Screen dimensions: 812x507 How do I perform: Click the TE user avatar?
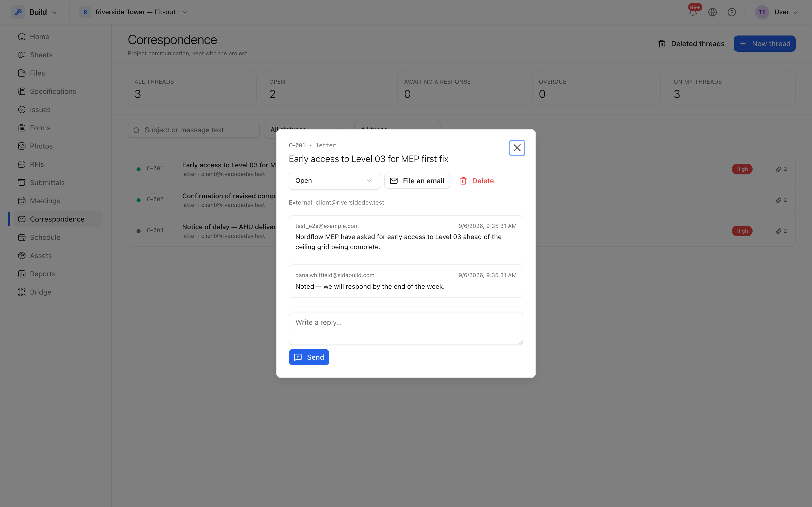coord(762,12)
